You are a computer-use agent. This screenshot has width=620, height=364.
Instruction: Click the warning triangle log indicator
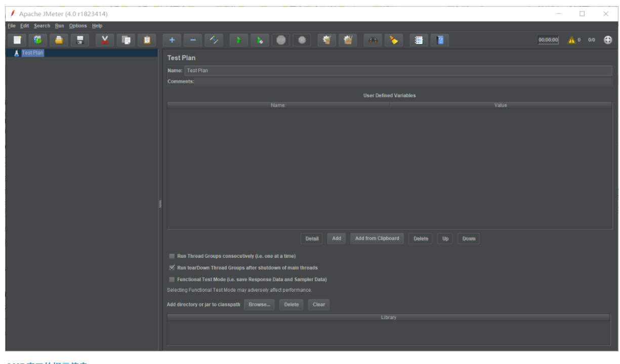click(571, 40)
